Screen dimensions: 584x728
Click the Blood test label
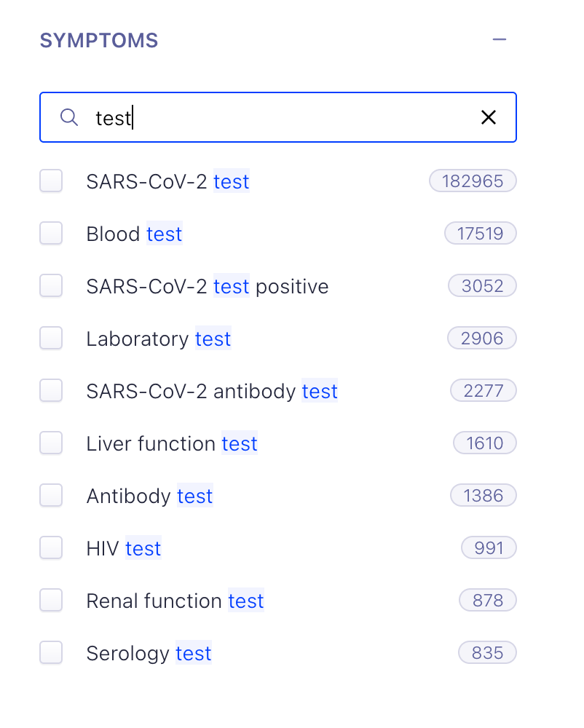134,234
